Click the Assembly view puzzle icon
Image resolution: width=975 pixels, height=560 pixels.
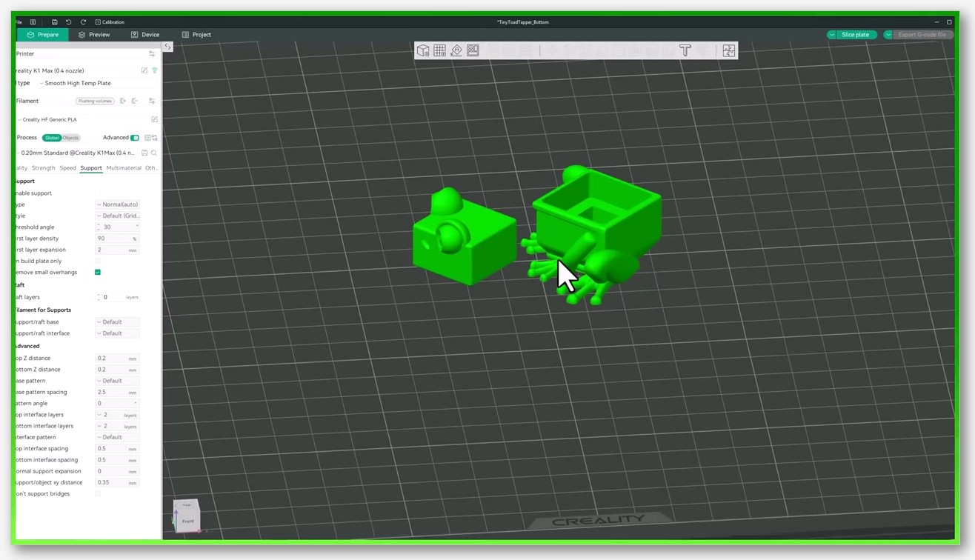point(729,50)
